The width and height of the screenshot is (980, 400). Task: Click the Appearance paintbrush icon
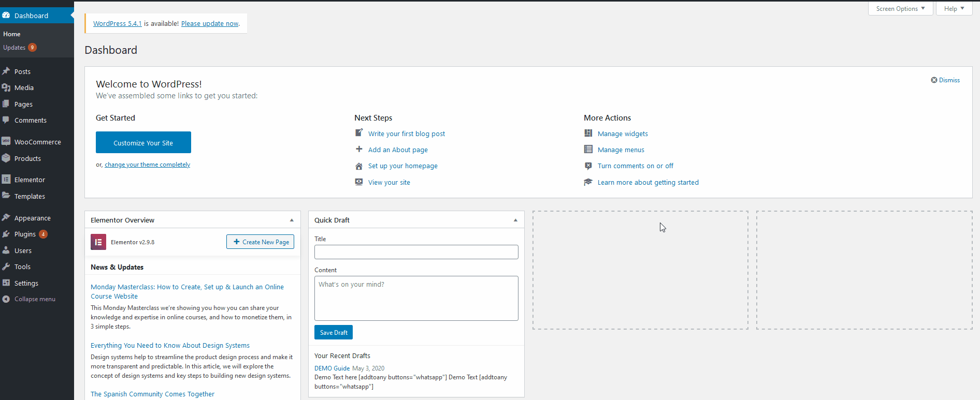pyautogui.click(x=6, y=218)
